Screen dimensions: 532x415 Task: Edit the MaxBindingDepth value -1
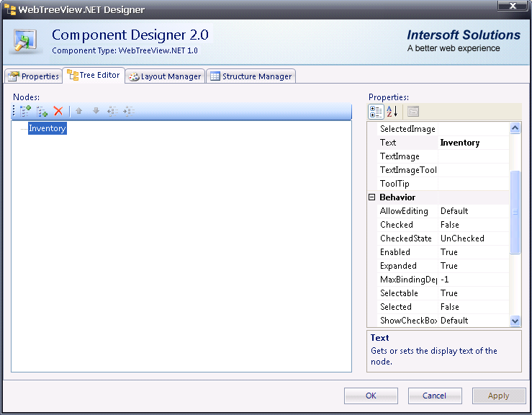click(474, 280)
